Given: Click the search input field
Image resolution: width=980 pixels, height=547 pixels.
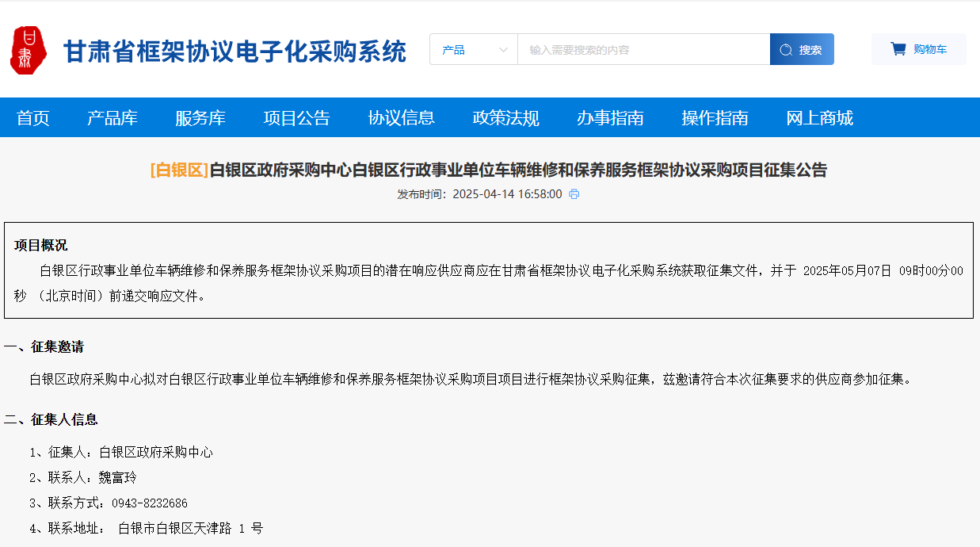Looking at the screenshot, I should pyautogui.click(x=642, y=49).
